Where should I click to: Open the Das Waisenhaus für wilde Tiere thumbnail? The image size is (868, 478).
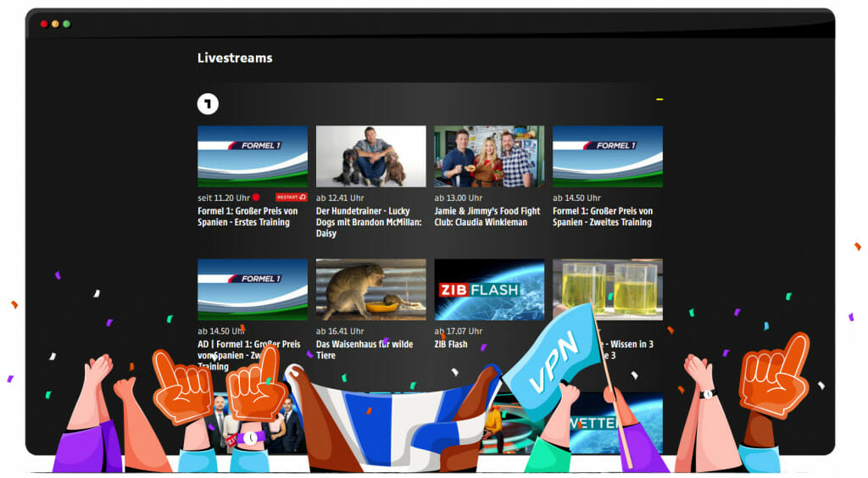click(x=371, y=289)
